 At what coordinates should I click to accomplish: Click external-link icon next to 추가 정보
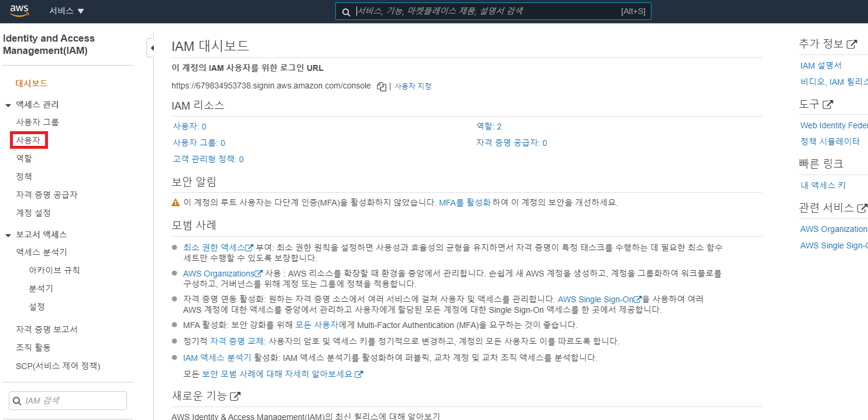pos(853,44)
